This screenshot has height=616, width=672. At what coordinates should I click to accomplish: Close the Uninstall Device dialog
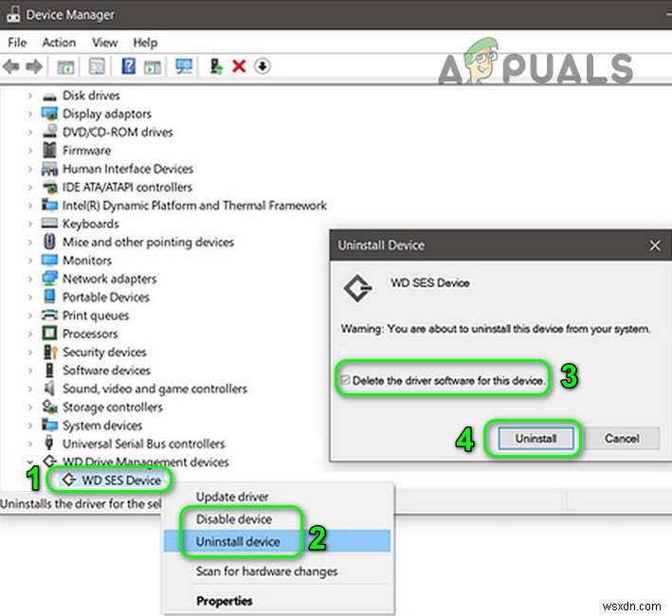pos(654,245)
